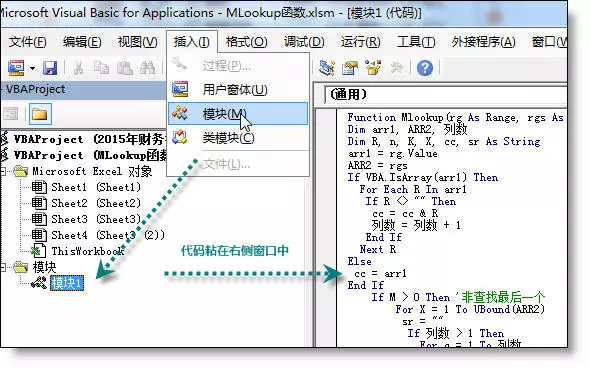Viewport: 589px width, 369px height.
Task: Choose 用户窗体(U) from Insert menu
Action: tap(238, 89)
